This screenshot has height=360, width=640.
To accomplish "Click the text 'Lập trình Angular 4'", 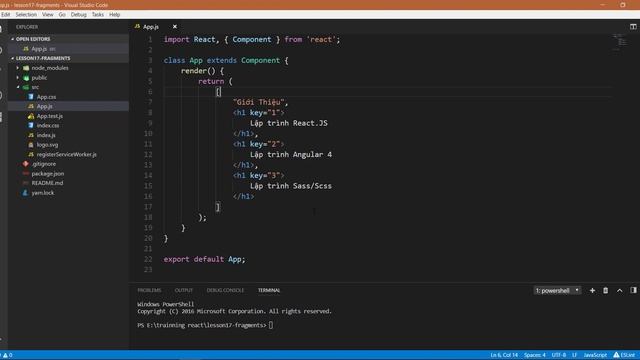I will (x=291, y=155).
